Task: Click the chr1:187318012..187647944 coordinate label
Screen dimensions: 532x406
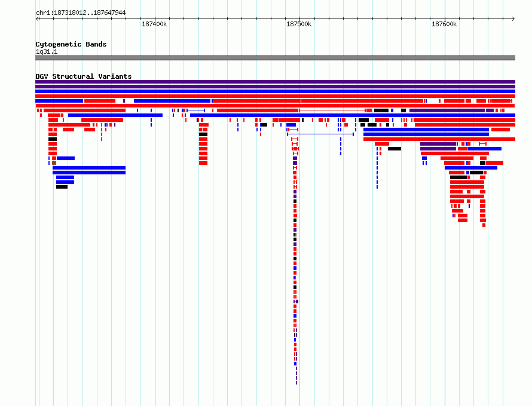Action: tap(81, 13)
